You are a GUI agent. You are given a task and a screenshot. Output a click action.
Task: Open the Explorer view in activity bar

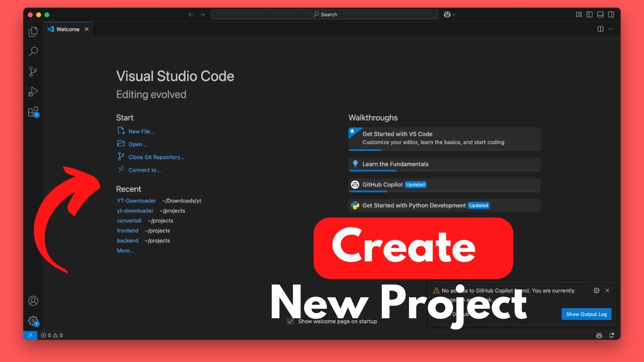pos(33,32)
